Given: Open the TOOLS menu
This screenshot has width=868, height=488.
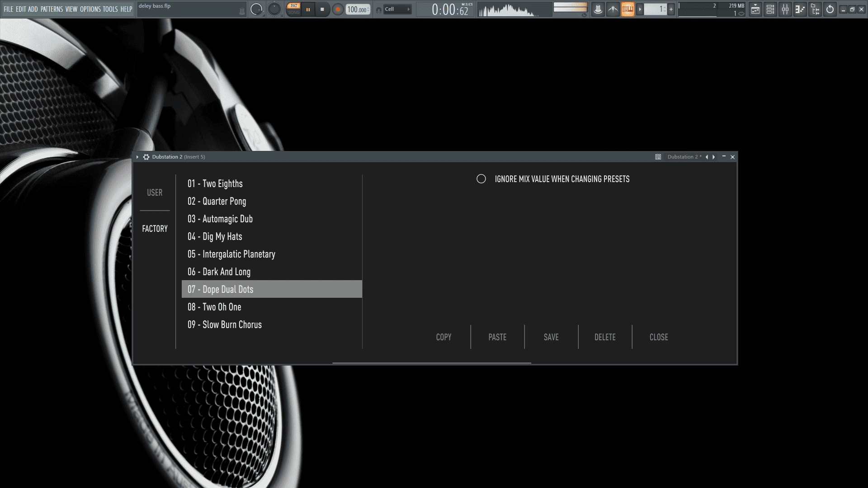Looking at the screenshot, I should 110,9.
